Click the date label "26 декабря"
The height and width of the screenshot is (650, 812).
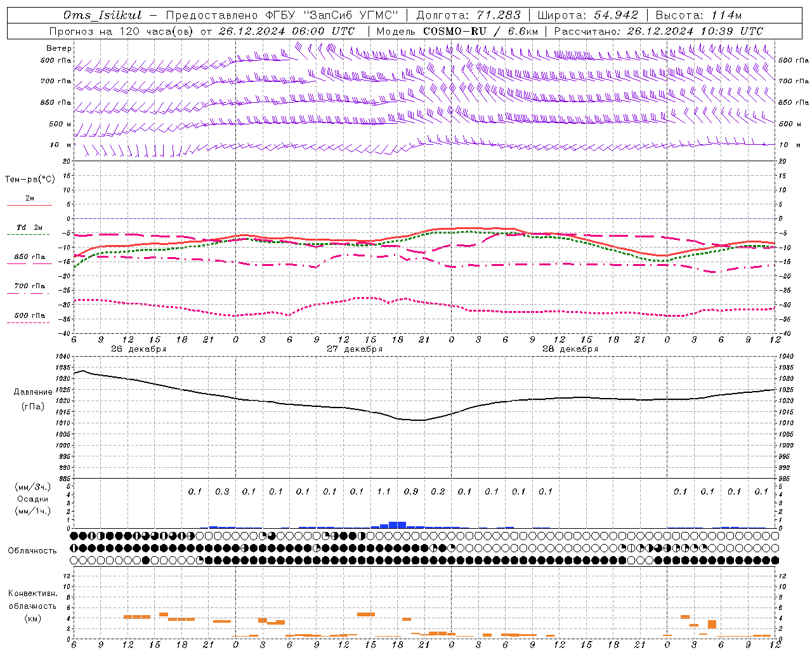(x=138, y=349)
